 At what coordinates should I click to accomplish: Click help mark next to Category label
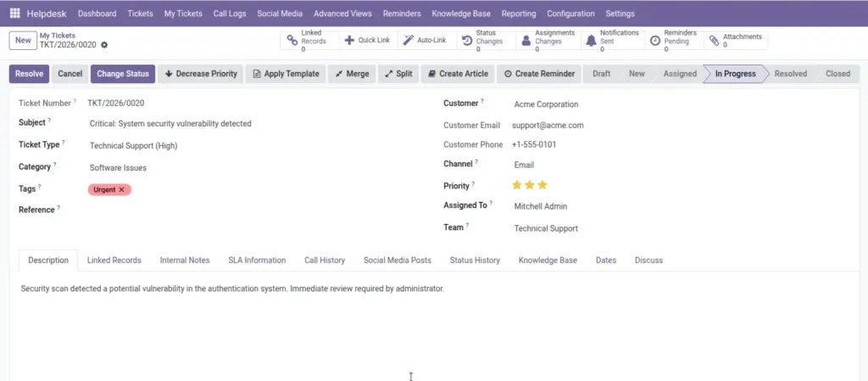tap(55, 165)
